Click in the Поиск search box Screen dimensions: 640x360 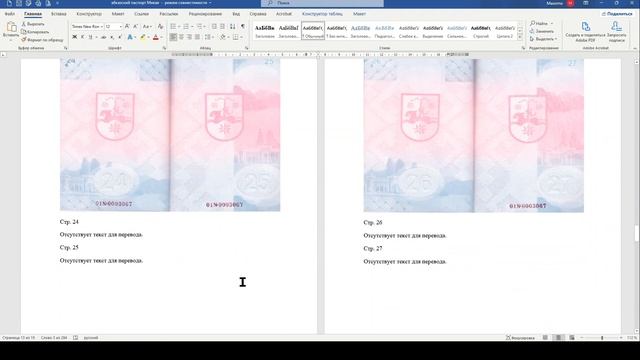322,3
